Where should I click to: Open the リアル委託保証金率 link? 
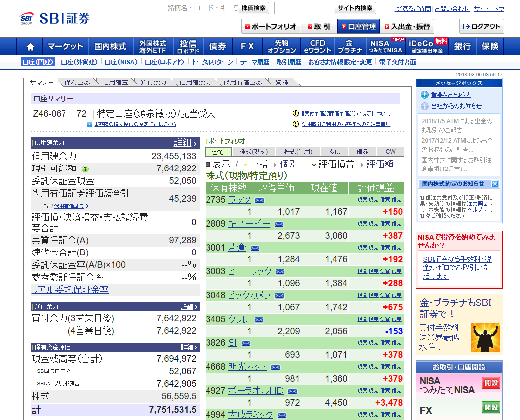70,290
